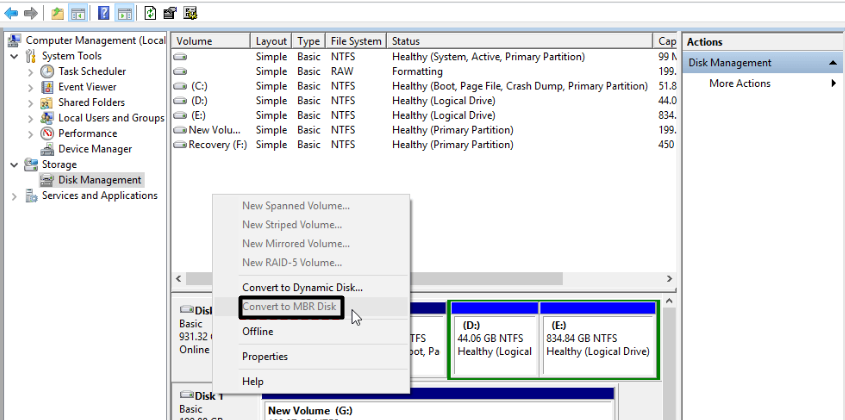
Task: Click the blue Back arrow toolbar icon
Action: point(11,13)
